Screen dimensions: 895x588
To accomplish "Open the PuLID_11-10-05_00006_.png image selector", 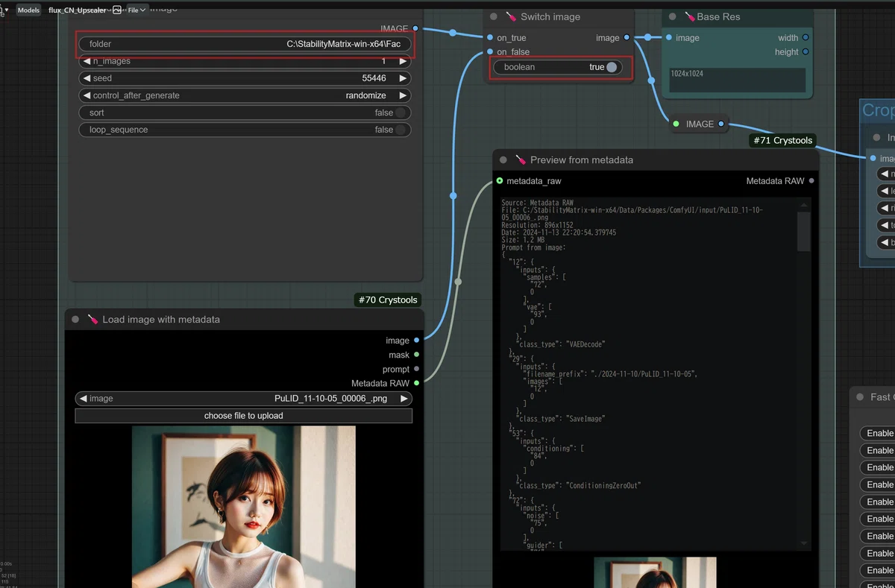I will pyautogui.click(x=330, y=399).
